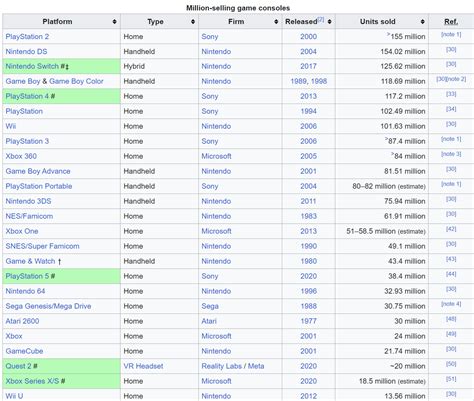Click the Ref. column header
474x401 pixels.
pos(451,22)
